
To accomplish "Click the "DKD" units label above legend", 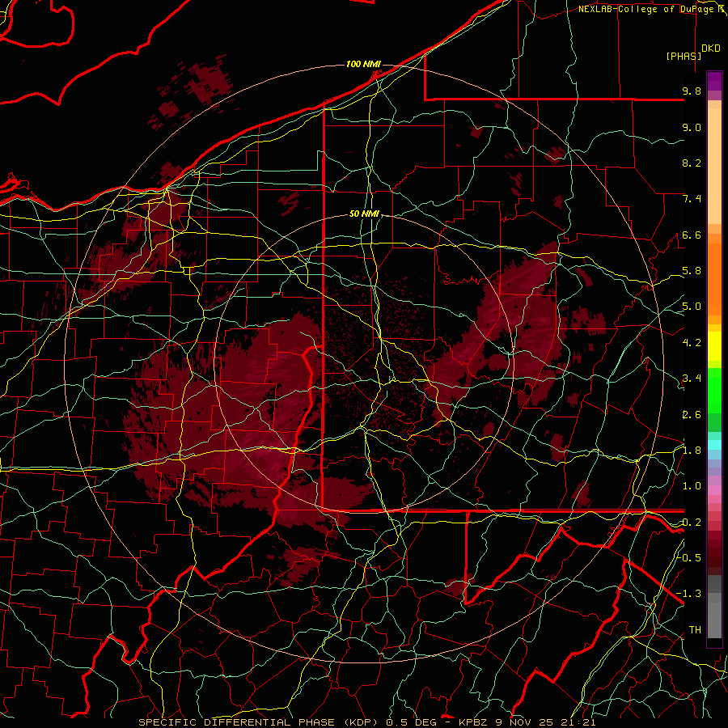I will [711, 49].
